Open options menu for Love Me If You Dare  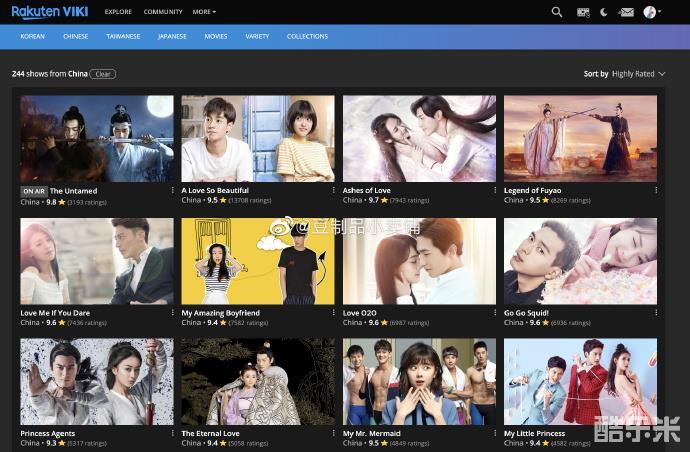[172, 312]
